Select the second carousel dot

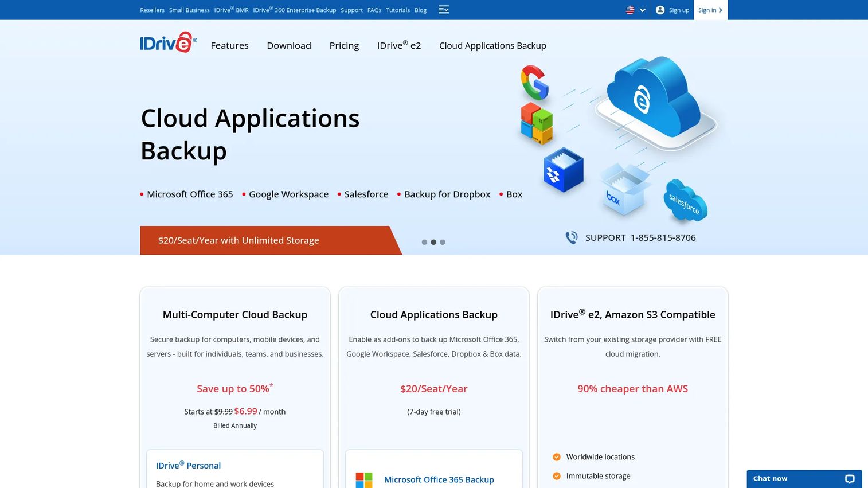pyautogui.click(x=433, y=242)
